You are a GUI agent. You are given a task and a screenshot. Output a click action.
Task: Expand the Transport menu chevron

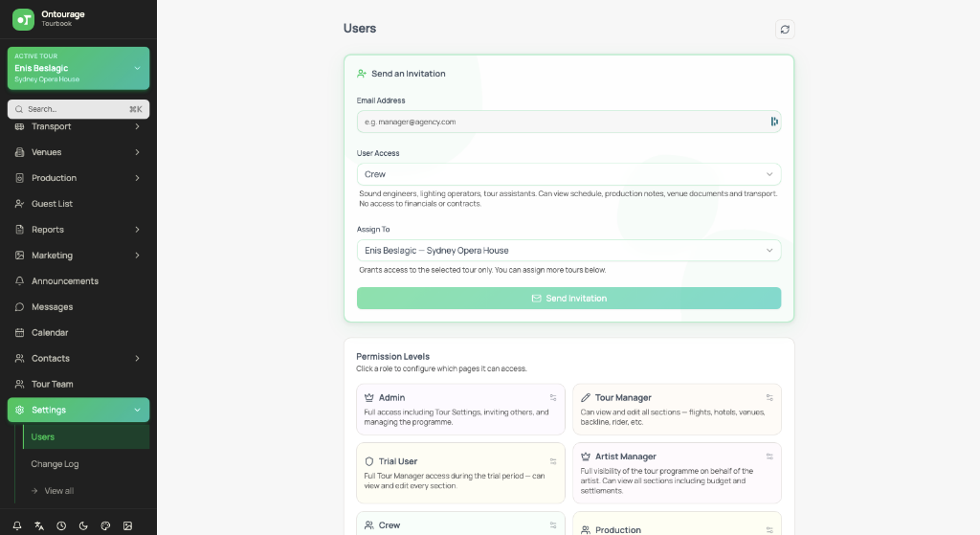click(x=137, y=126)
